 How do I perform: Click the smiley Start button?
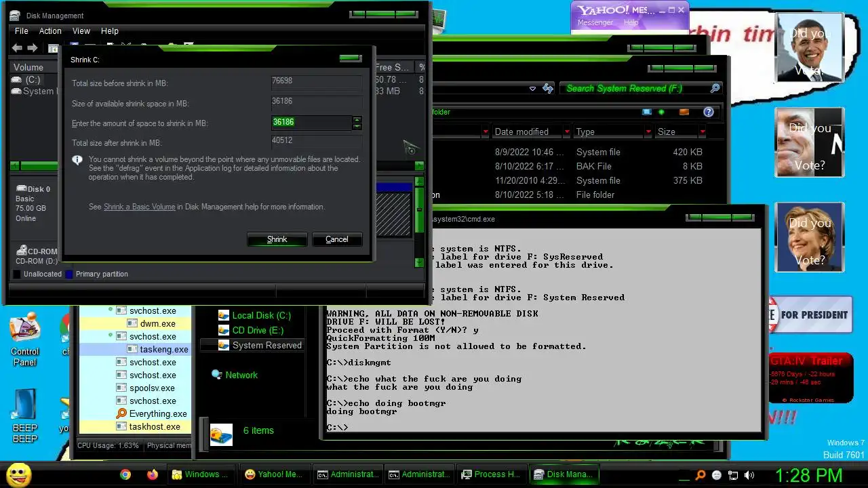[18, 474]
